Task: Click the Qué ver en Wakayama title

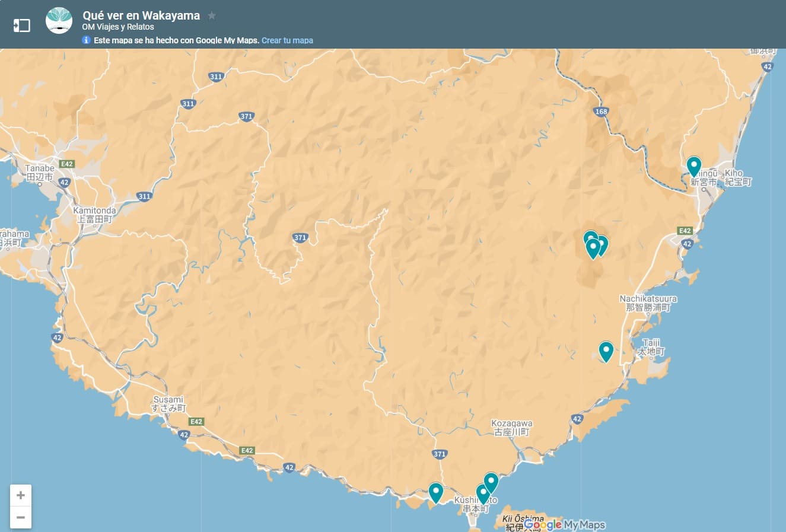Action: [141, 15]
